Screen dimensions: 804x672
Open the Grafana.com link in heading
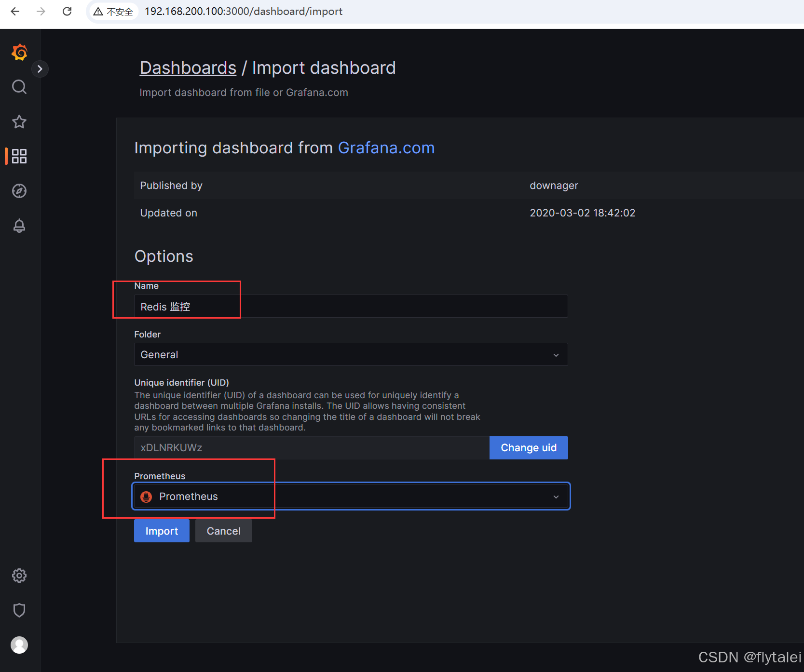pos(386,148)
